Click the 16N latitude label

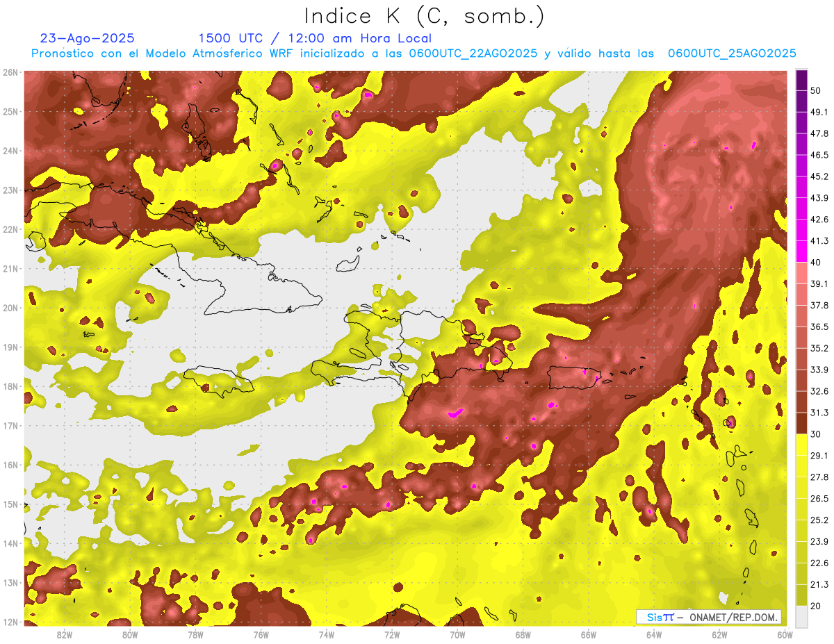(x=10, y=465)
